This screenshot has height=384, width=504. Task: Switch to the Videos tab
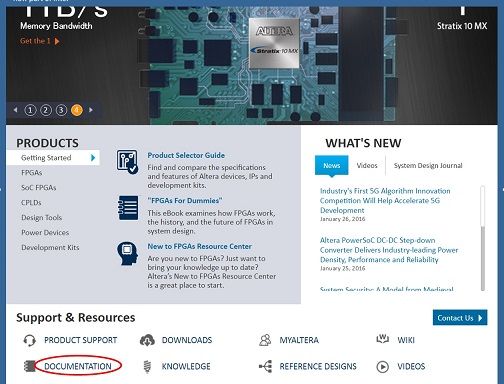[367, 165]
